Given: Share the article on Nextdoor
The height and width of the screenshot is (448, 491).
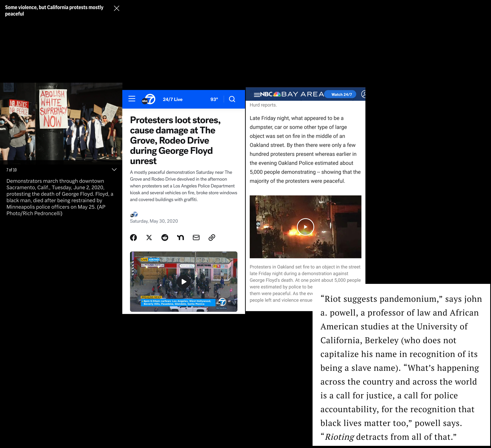Looking at the screenshot, I should pos(180,238).
